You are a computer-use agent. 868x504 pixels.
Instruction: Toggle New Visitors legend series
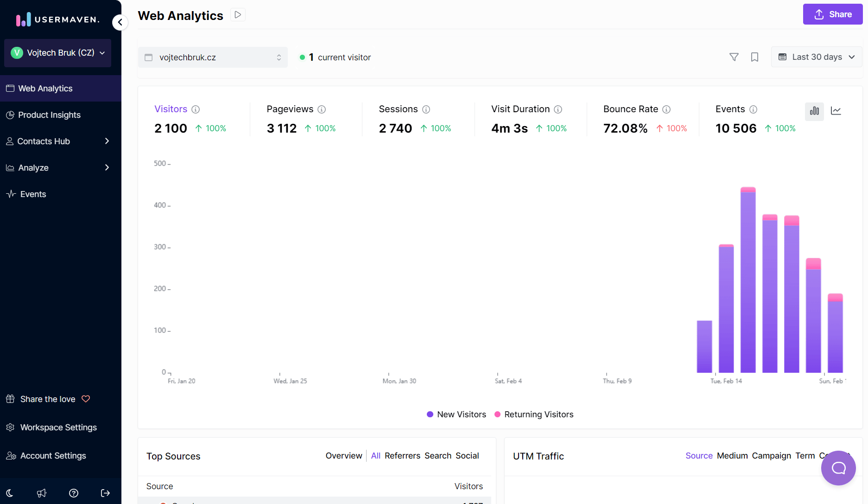click(x=456, y=415)
